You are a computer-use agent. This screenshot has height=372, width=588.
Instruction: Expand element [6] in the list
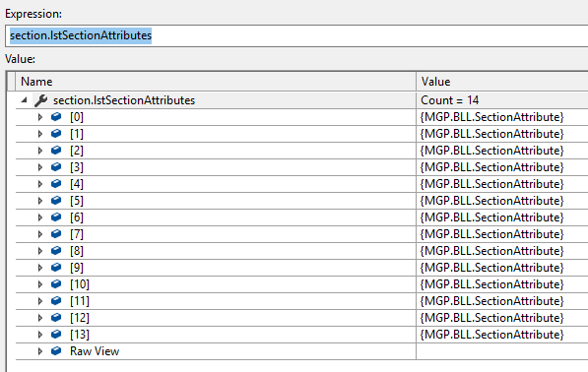pos(40,217)
